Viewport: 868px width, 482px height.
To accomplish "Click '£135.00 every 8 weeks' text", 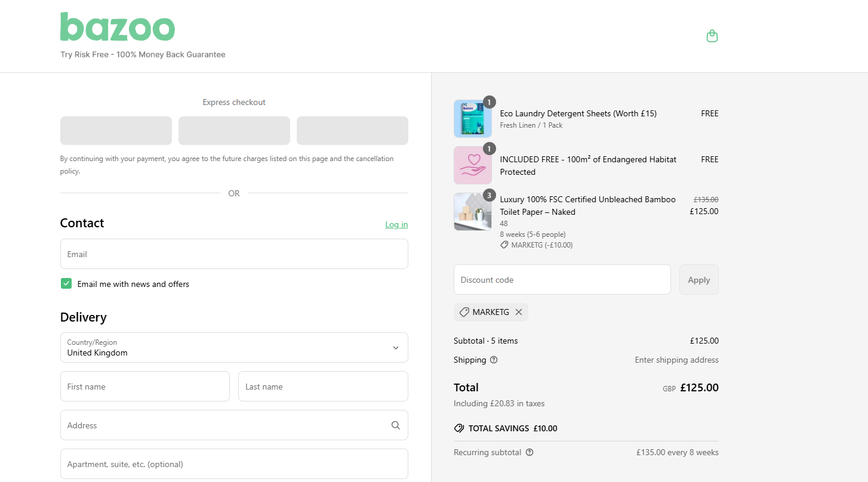I will point(678,452).
